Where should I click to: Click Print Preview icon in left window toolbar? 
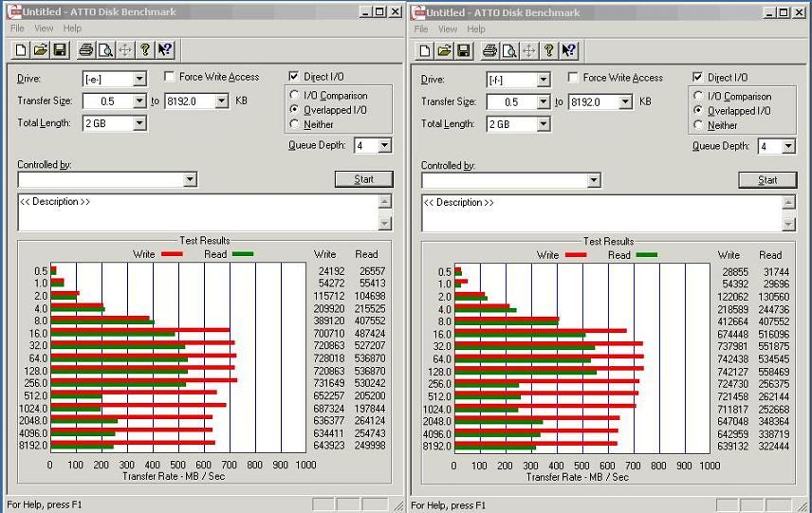point(105,49)
